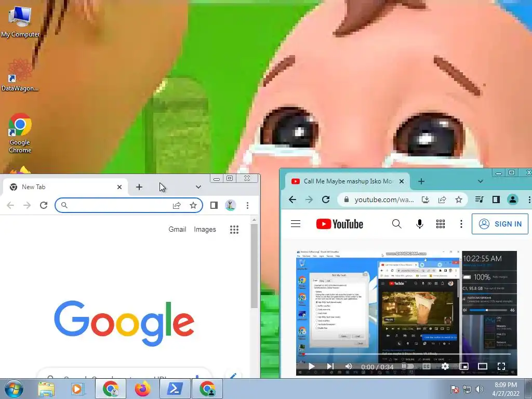Open YouTube hamburger guide menu
The height and width of the screenshot is (399, 532).
[296, 224]
